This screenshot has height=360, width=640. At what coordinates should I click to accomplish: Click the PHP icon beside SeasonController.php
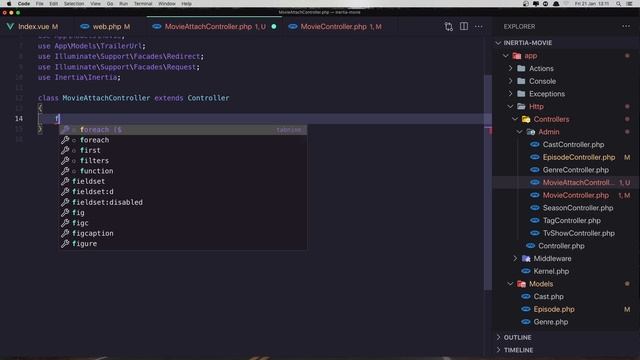tap(535, 208)
